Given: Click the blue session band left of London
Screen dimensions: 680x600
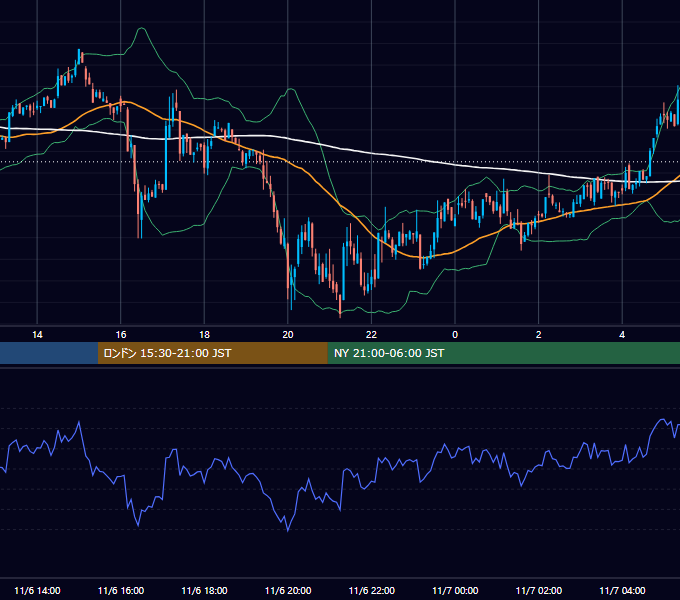Looking at the screenshot, I should (x=49, y=353).
